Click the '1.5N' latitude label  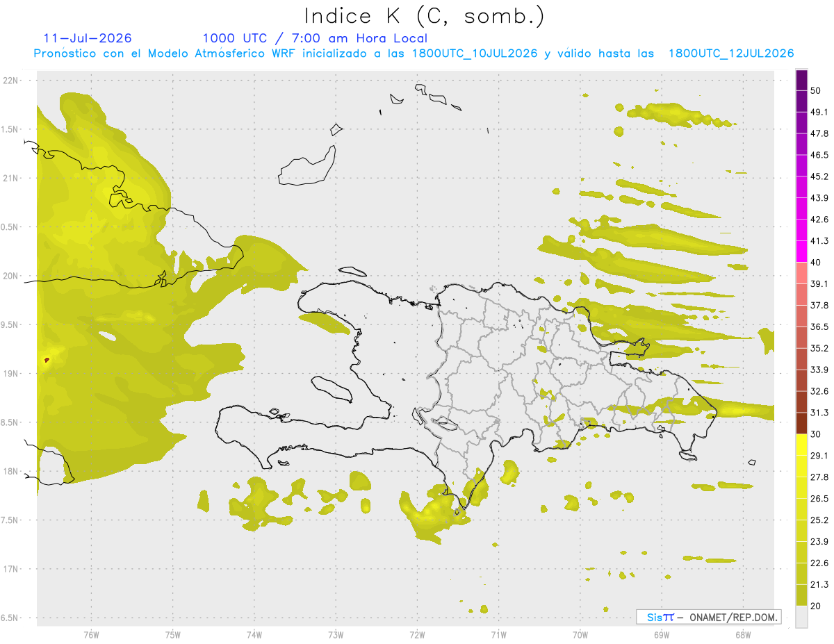pos(10,130)
